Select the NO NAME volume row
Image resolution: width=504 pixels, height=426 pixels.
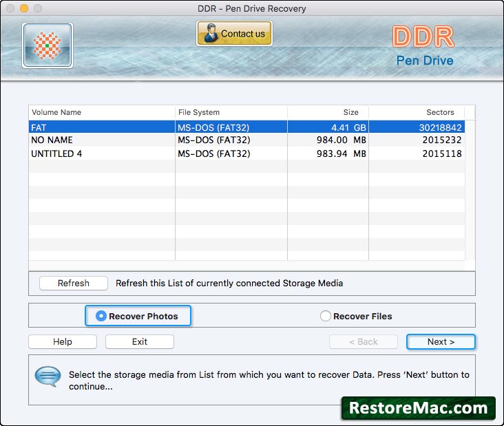click(246, 140)
